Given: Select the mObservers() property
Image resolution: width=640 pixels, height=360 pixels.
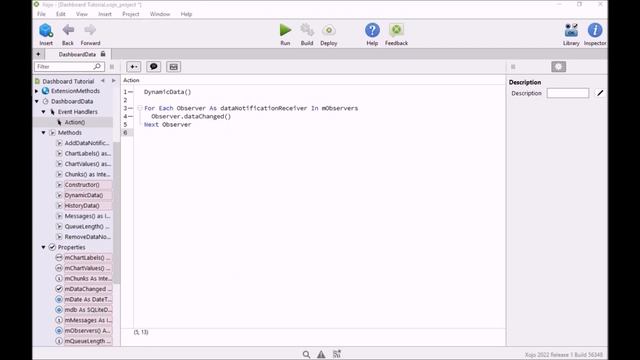Looking at the screenshot, I should pyautogui.click(x=87, y=331).
